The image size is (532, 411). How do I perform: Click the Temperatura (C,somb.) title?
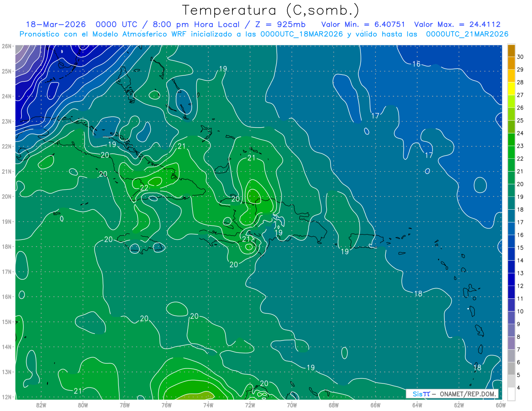tap(271, 10)
